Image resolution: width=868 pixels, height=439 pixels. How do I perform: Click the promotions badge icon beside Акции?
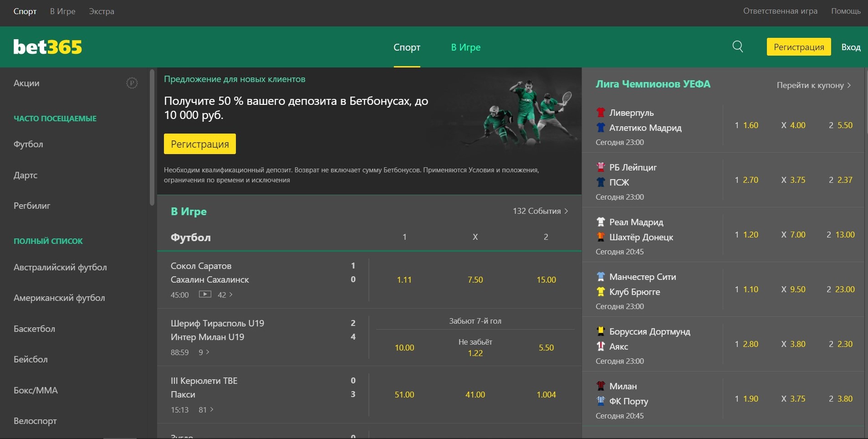(x=132, y=83)
